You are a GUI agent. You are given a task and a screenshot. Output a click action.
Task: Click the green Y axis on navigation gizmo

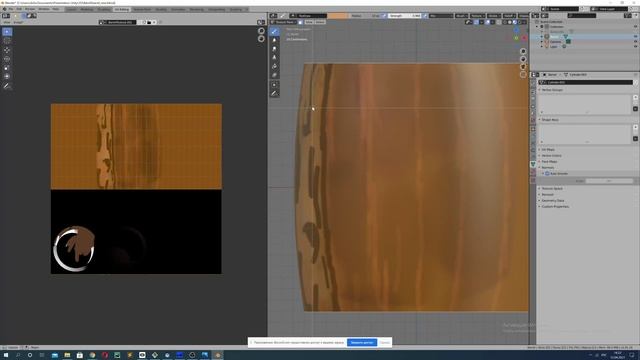[516, 38]
